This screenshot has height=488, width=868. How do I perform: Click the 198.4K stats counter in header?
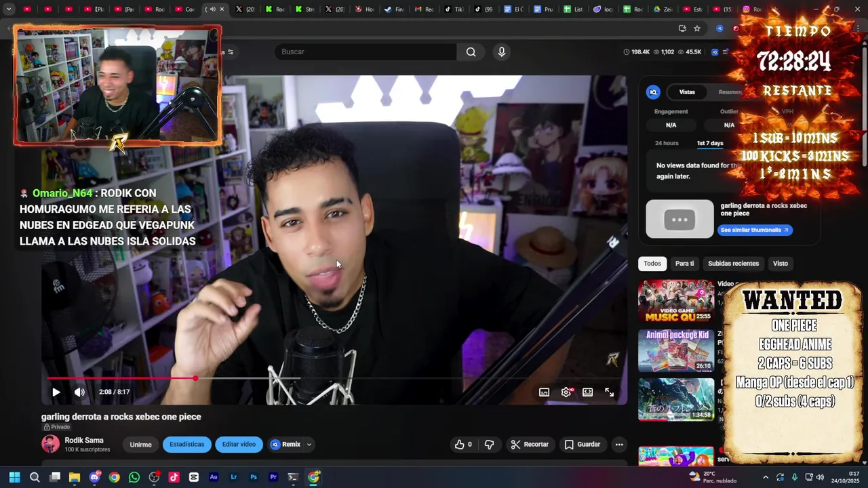coord(636,52)
